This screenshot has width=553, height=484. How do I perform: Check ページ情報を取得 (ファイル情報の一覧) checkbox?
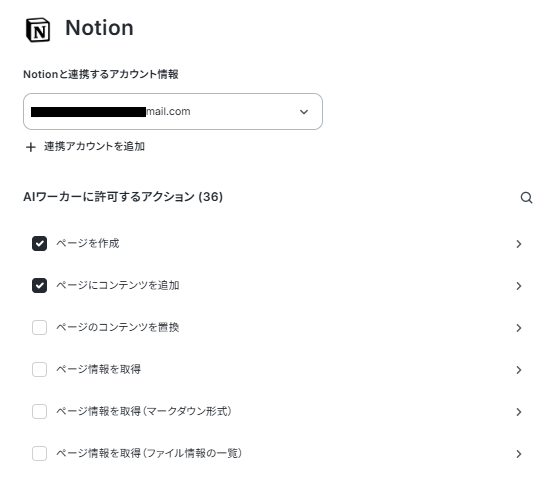tap(40, 453)
